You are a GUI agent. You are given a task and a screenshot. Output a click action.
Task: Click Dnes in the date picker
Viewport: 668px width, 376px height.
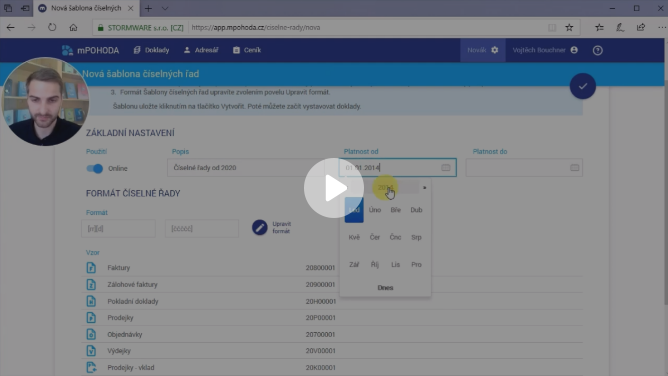[x=385, y=288]
